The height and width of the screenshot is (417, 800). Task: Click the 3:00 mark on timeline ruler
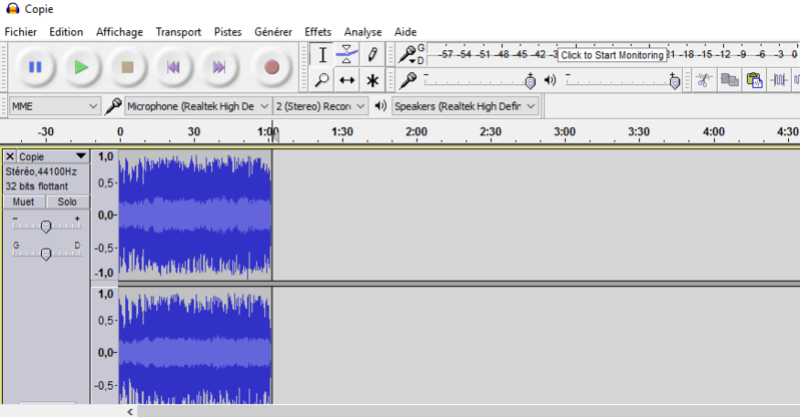coord(565,132)
